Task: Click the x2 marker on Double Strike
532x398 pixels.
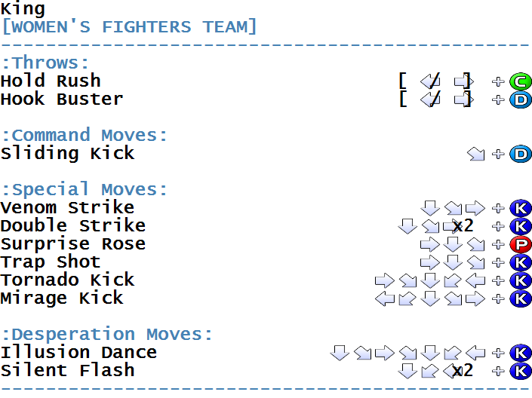Action: [463, 226]
